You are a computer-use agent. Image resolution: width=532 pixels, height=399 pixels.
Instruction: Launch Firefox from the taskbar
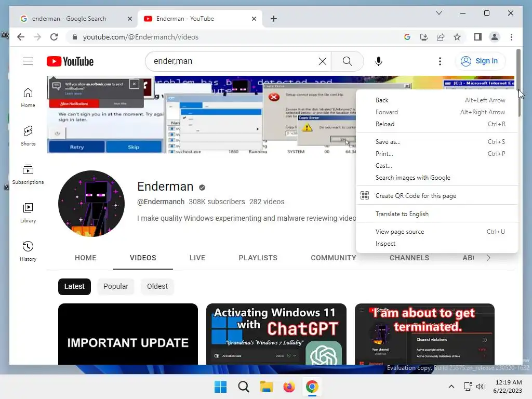pyautogui.click(x=289, y=387)
